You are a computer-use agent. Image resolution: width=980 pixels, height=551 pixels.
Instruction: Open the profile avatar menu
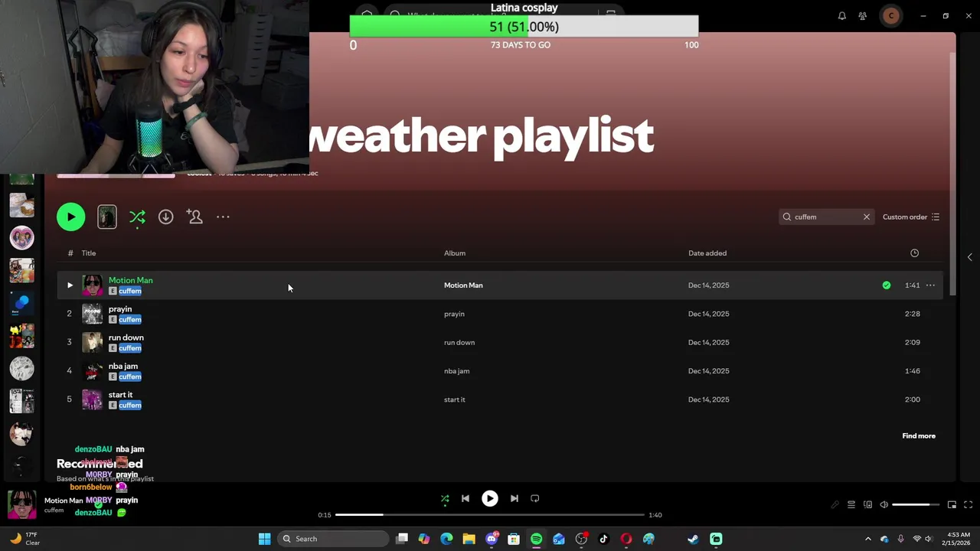(891, 15)
